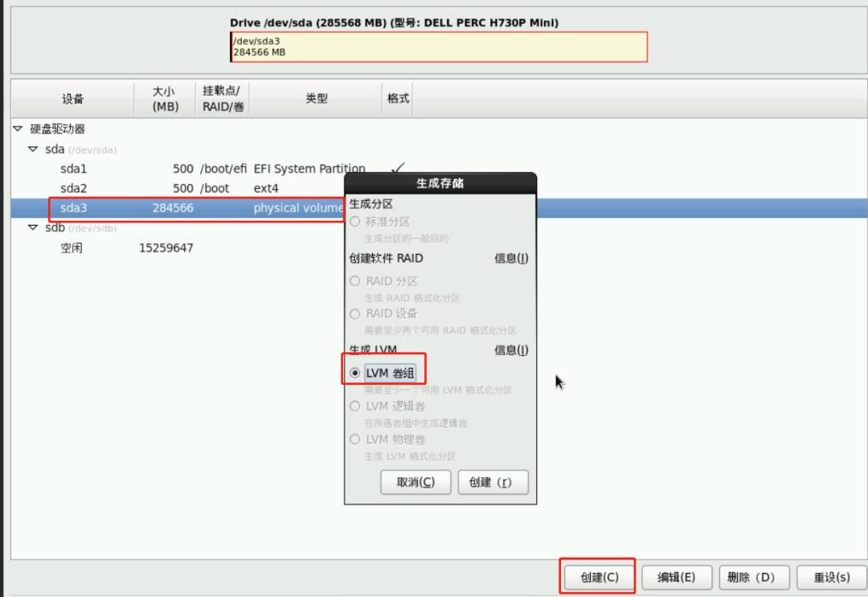Click the /boot/efi mount point cell
The image size is (868, 597).
click(x=223, y=169)
